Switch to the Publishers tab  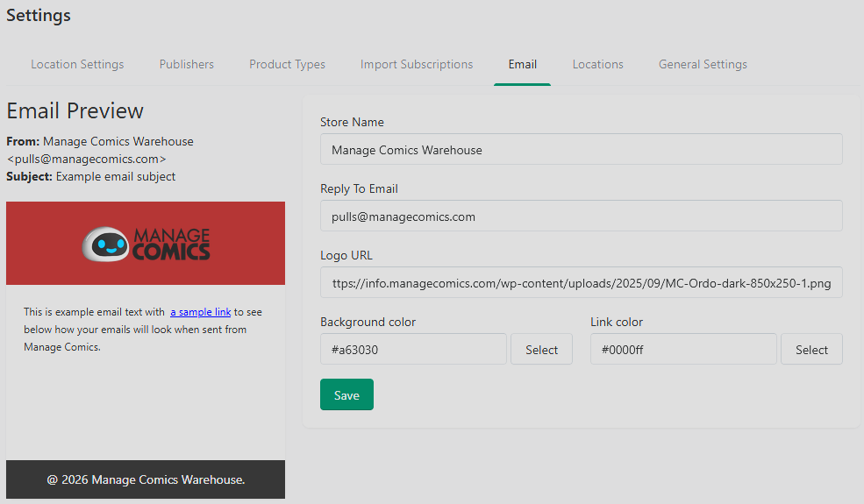[x=186, y=65]
